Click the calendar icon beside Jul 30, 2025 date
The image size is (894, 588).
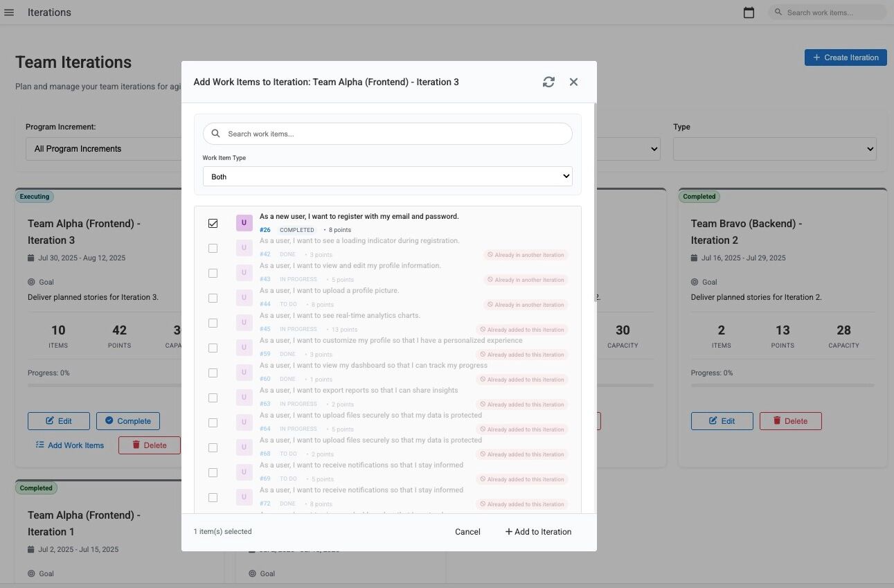point(30,258)
